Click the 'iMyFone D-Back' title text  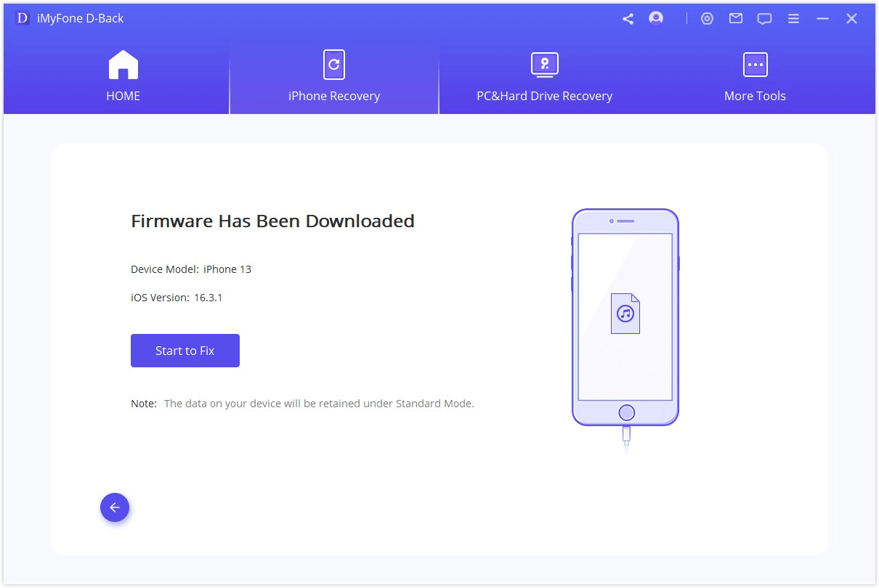pyautogui.click(x=80, y=19)
